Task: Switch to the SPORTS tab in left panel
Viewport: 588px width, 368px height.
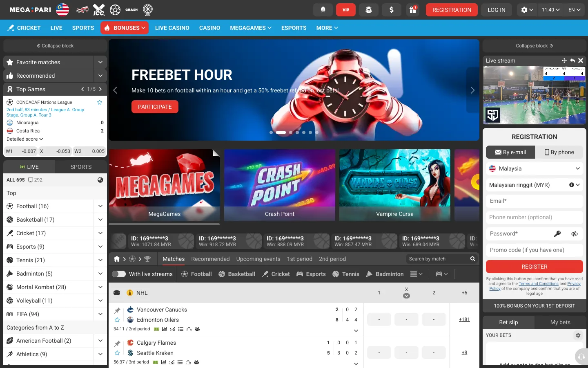Action: pyautogui.click(x=81, y=167)
